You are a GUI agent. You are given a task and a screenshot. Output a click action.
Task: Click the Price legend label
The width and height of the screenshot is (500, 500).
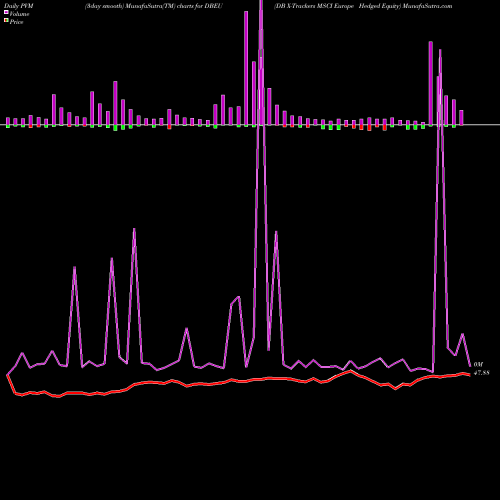16,22
